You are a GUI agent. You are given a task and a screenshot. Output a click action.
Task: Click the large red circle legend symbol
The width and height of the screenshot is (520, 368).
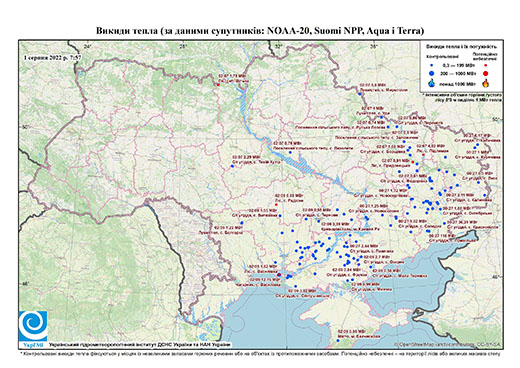(x=485, y=73)
